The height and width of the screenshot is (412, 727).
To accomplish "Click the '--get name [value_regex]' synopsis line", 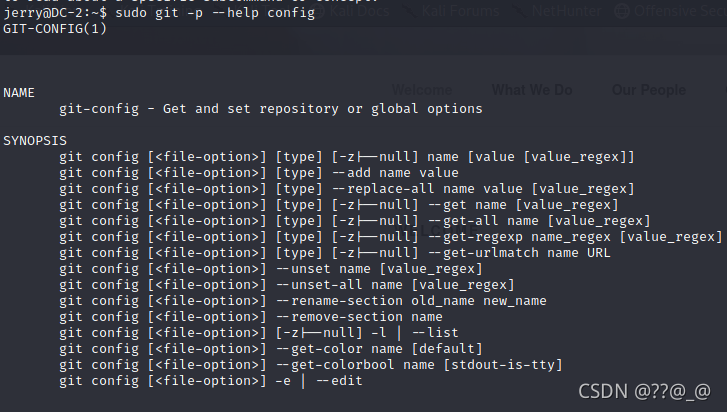I will point(339,205).
